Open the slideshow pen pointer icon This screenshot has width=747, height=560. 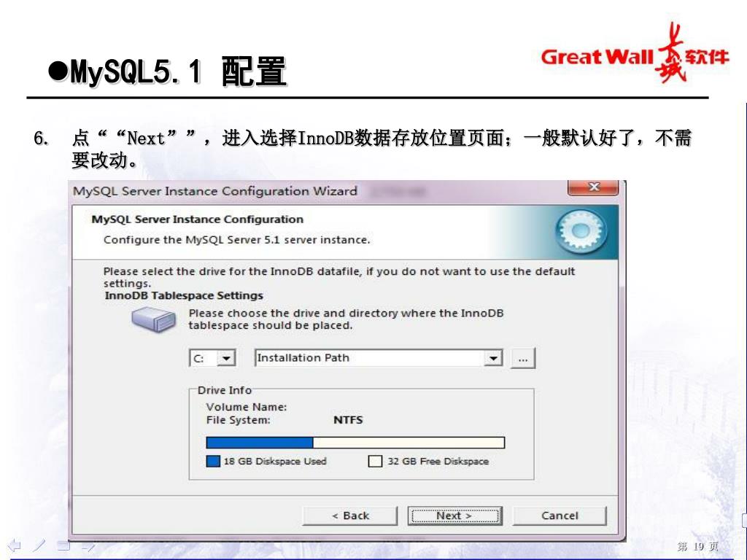pyautogui.click(x=39, y=545)
